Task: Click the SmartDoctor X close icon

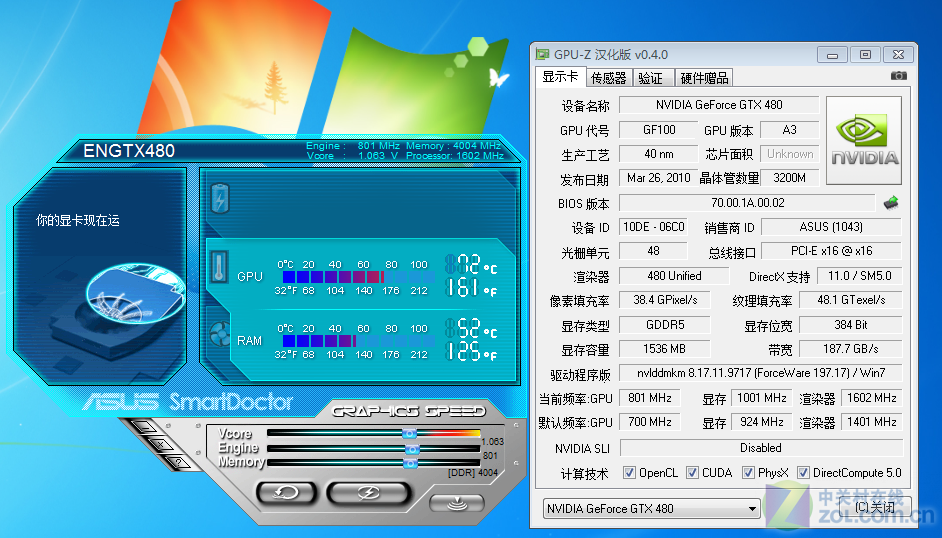Action: click(160, 444)
